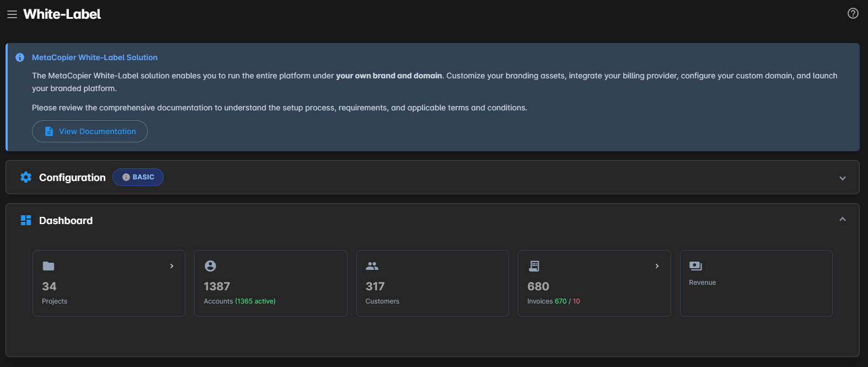Click the Customers group icon
The height and width of the screenshot is (367, 868).
(x=372, y=266)
